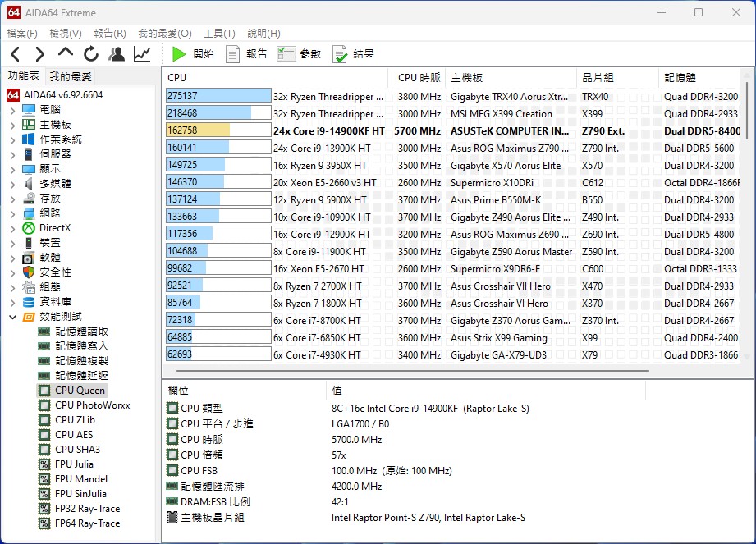Switch to the 我的最愛 tab

click(x=71, y=76)
